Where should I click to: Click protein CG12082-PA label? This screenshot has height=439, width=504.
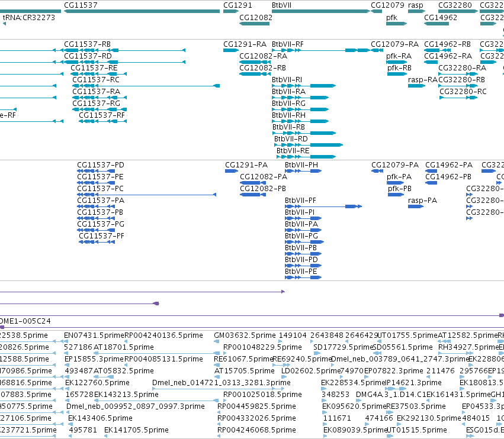(264, 177)
